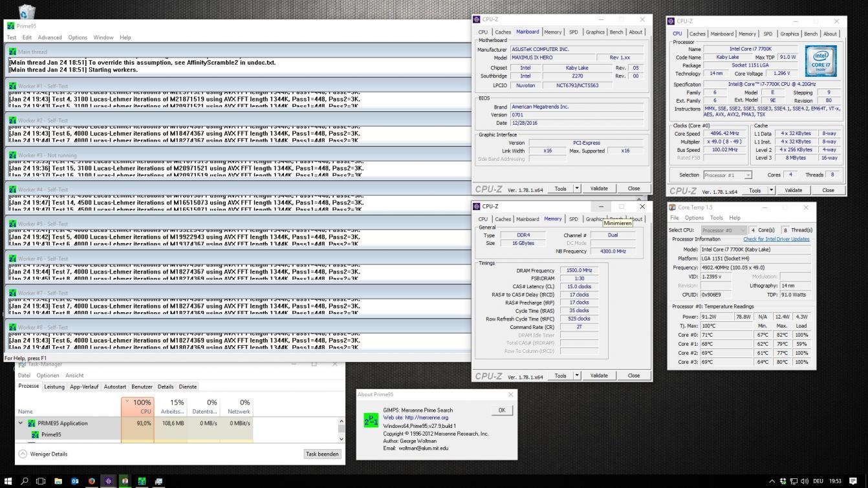The width and height of the screenshot is (868, 488).
Task: Click the Intel Core i7 logo in CPU-Z
Action: point(821,61)
